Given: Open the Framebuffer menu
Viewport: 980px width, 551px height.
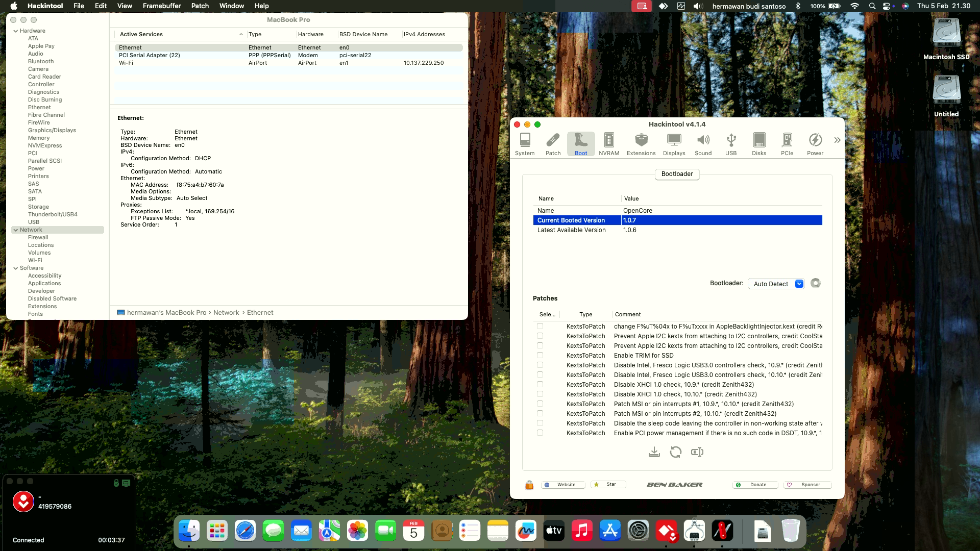Looking at the screenshot, I should coord(162,6).
